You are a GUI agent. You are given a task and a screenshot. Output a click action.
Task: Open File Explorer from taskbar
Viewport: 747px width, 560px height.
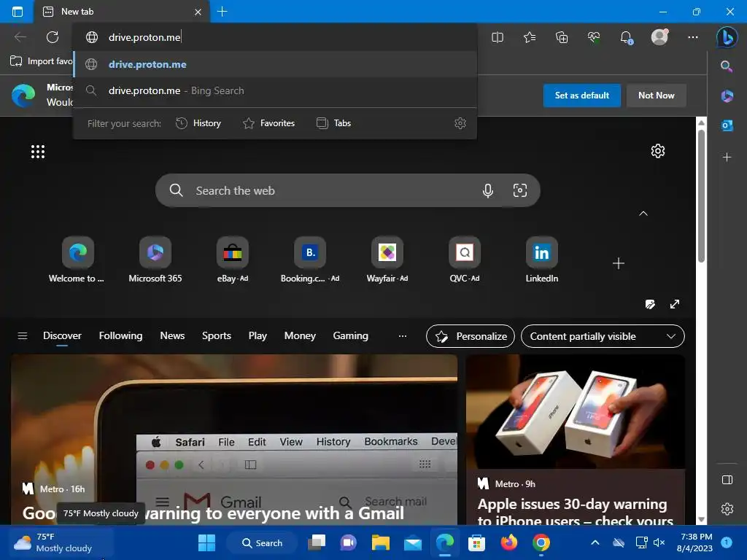pyautogui.click(x=381, y=542)
